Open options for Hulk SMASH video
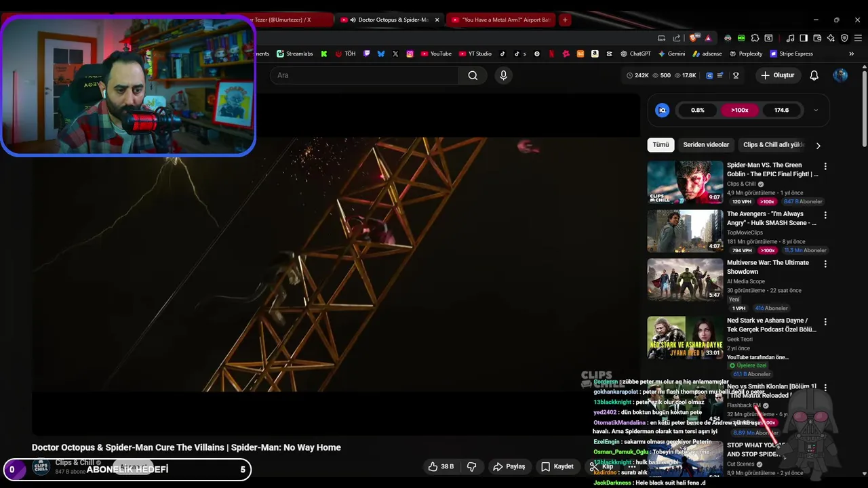This screenshot has width=868, height=488. 825,215
